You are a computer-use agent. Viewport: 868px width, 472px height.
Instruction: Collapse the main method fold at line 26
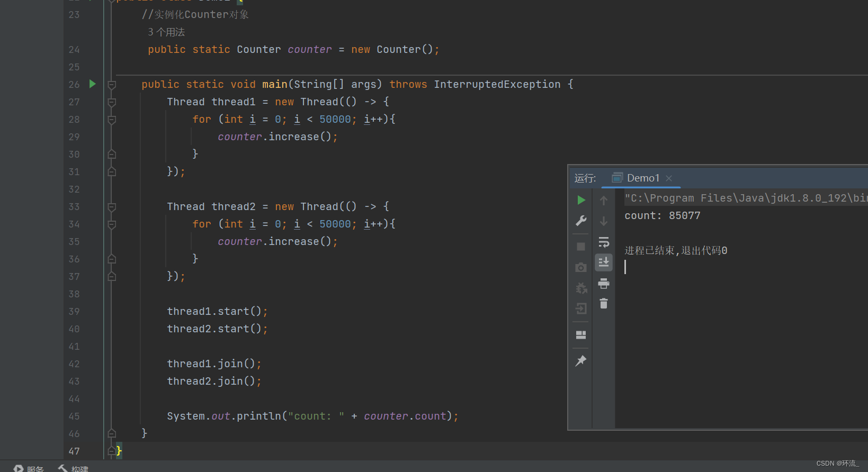pos(112,85)
